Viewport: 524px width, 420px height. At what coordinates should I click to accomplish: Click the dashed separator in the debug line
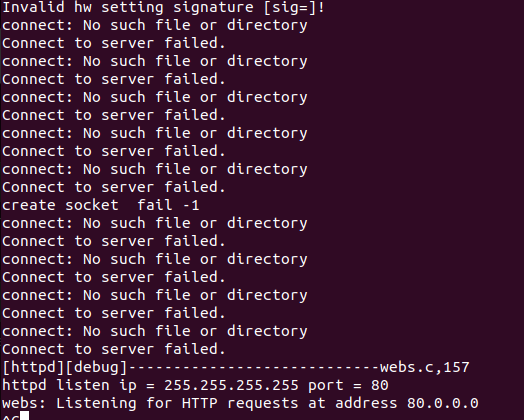[x=254, y=368]
